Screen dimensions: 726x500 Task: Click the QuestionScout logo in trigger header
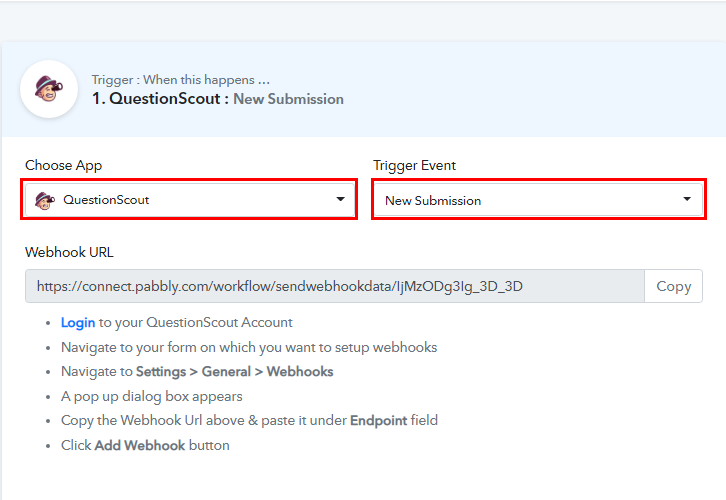pos(49,89)
